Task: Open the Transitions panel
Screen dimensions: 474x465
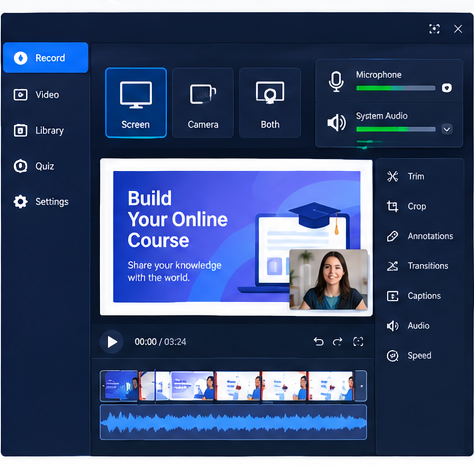Action: [417, 266]
